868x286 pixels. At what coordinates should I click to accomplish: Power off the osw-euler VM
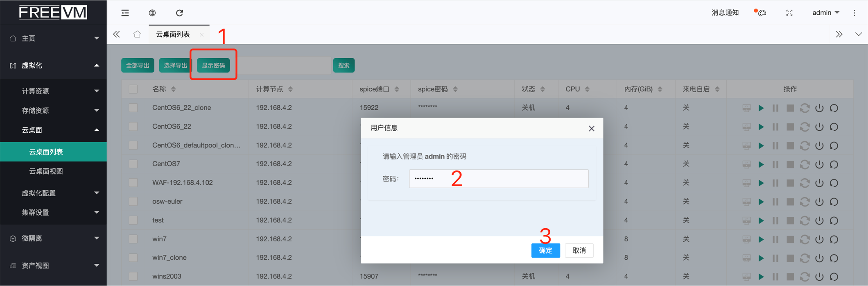[819, 202]
